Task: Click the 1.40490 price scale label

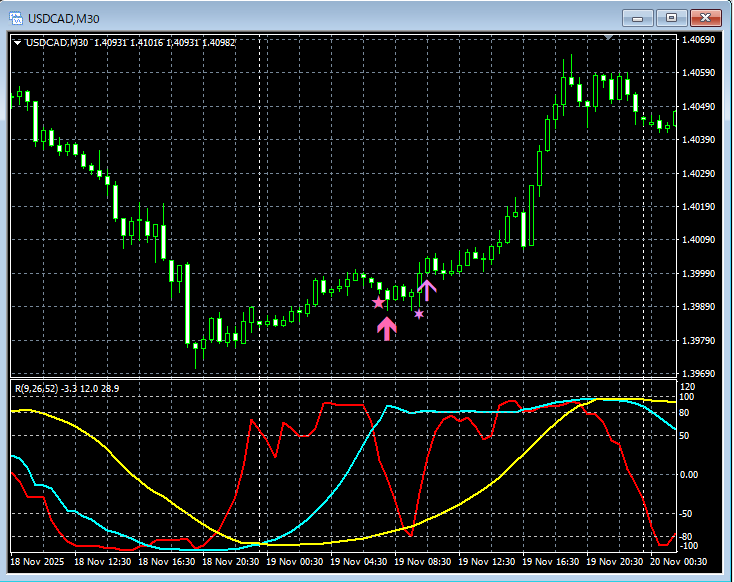Action: click(698, 106)
